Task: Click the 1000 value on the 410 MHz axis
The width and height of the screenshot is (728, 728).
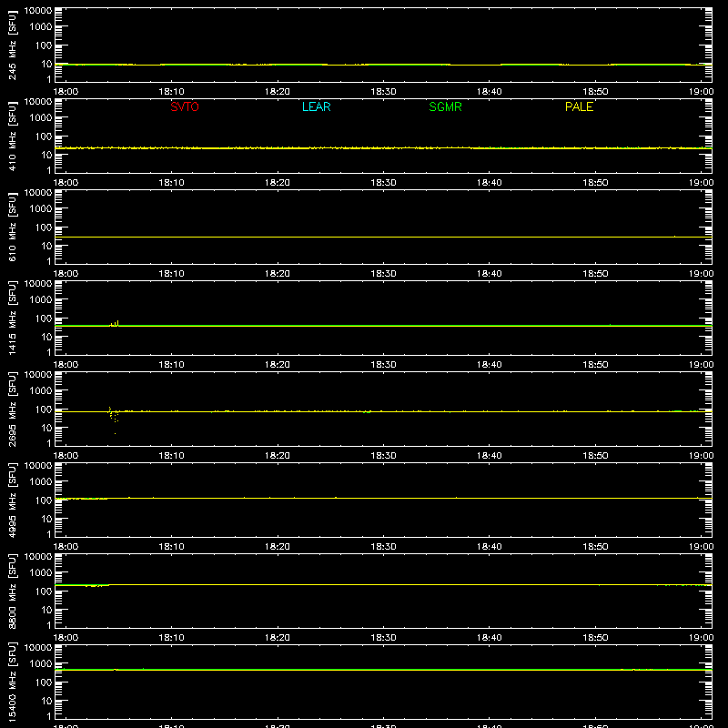Action: tap(41, 118)
